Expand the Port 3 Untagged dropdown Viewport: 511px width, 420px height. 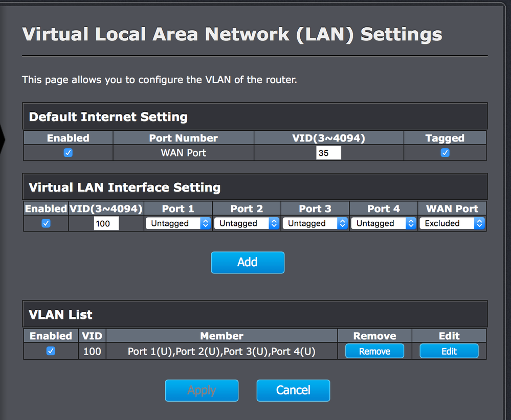(315, 223)
